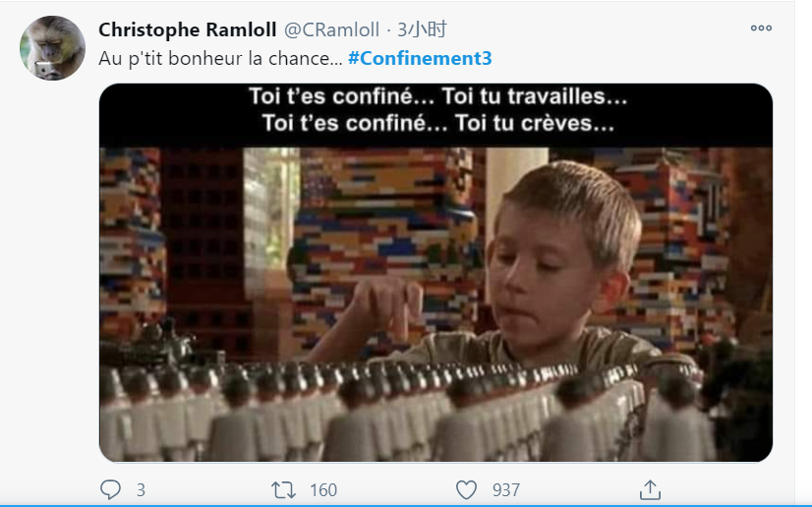Screen dimensions: 812x507
Task: Open the three-dot more options menu
Action: coord(761,28)
